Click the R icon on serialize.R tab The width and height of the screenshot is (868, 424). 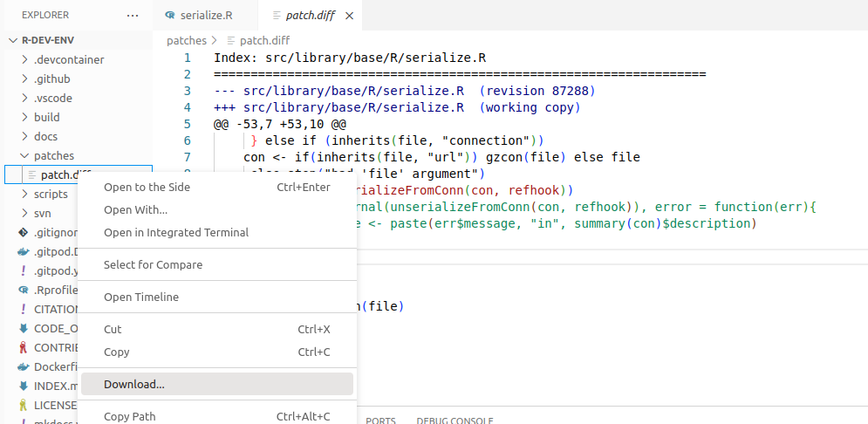(169, 16)
